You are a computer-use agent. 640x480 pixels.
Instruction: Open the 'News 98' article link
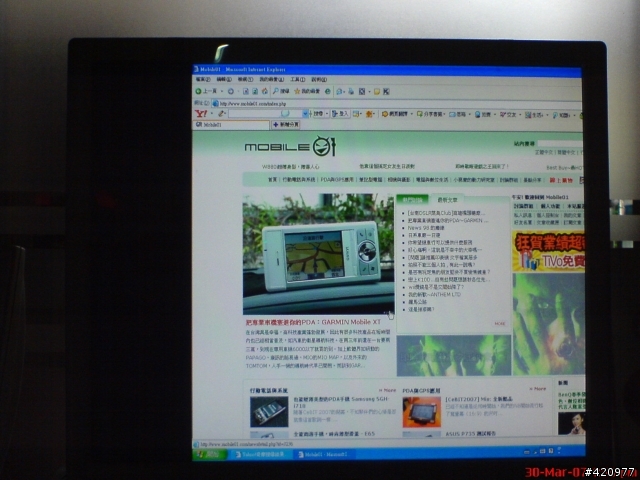[x=426, y=228]
